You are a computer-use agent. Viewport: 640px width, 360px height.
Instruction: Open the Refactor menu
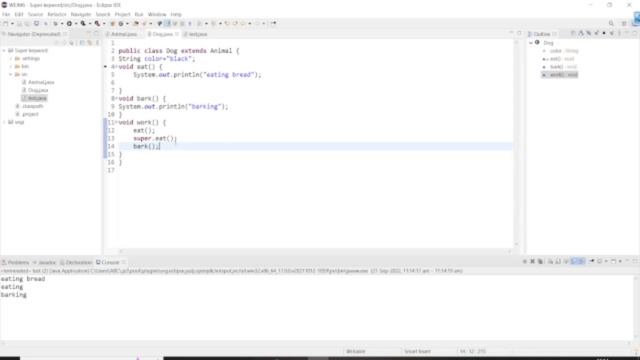click(57, 14)
